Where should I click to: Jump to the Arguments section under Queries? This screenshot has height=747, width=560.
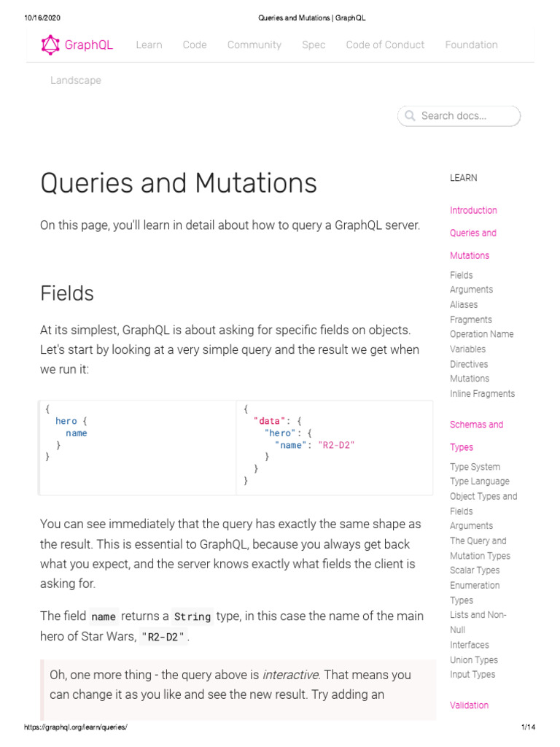pyautogui.click(x=471, y=290)
